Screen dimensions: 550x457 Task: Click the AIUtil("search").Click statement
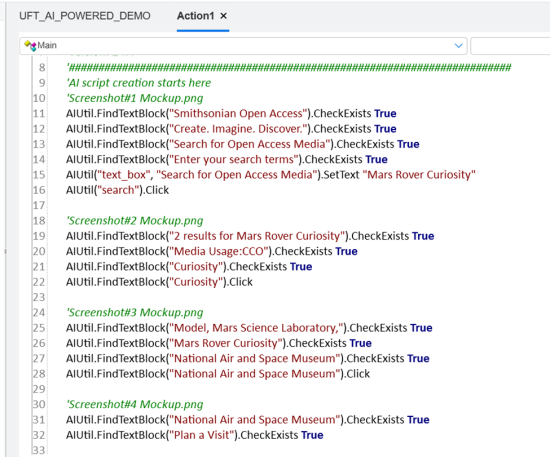click(117, 190)
